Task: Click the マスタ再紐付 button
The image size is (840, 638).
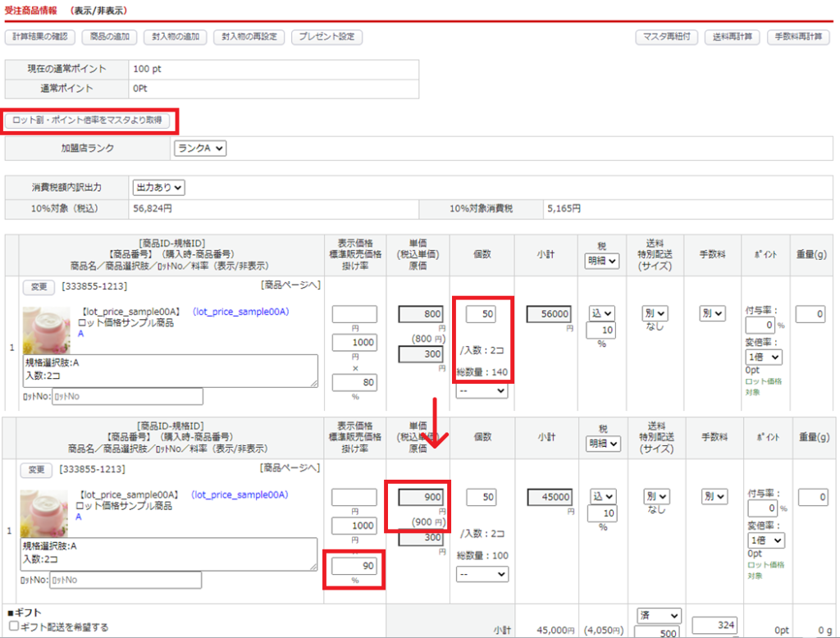Action: 666,37
